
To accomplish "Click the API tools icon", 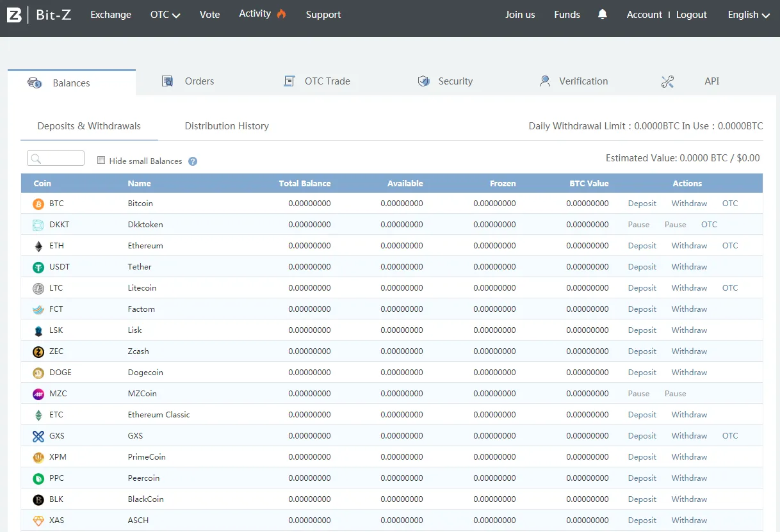I will 667,81.
